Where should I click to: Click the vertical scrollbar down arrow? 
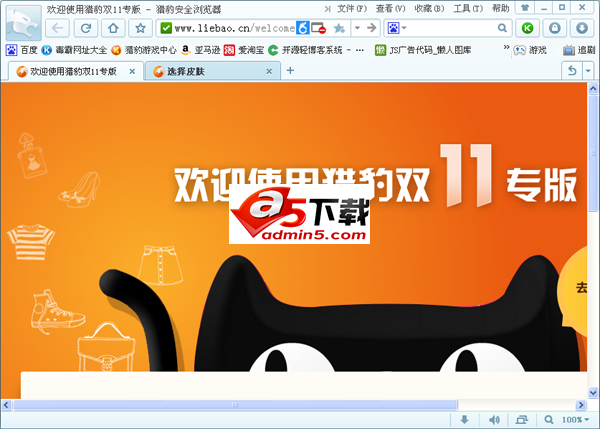593,393
